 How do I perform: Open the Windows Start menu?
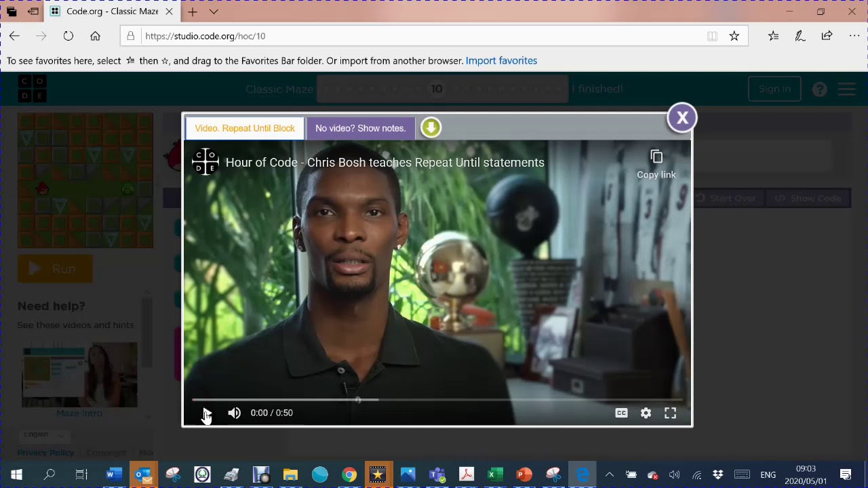click(x=16, y=474)
